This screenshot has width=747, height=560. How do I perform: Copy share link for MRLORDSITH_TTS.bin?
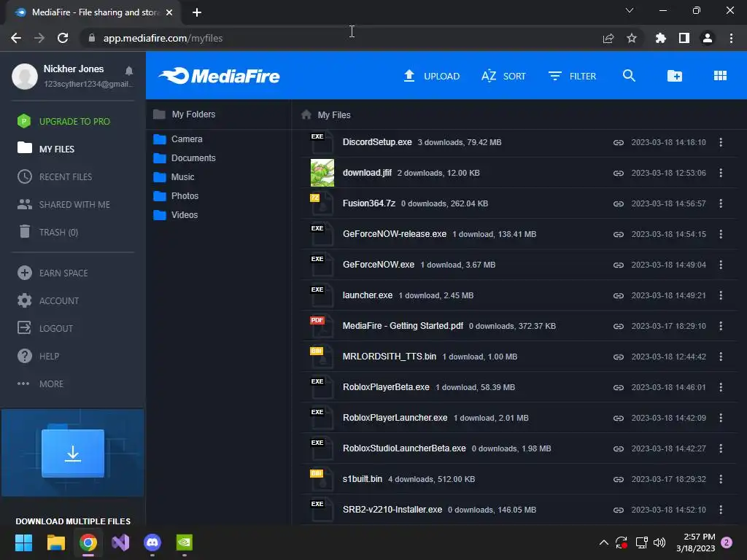(618, 357)
